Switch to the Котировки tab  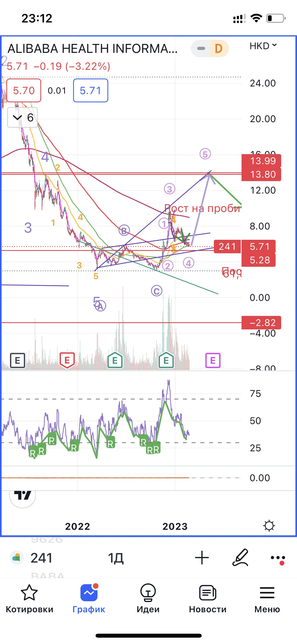30,599
